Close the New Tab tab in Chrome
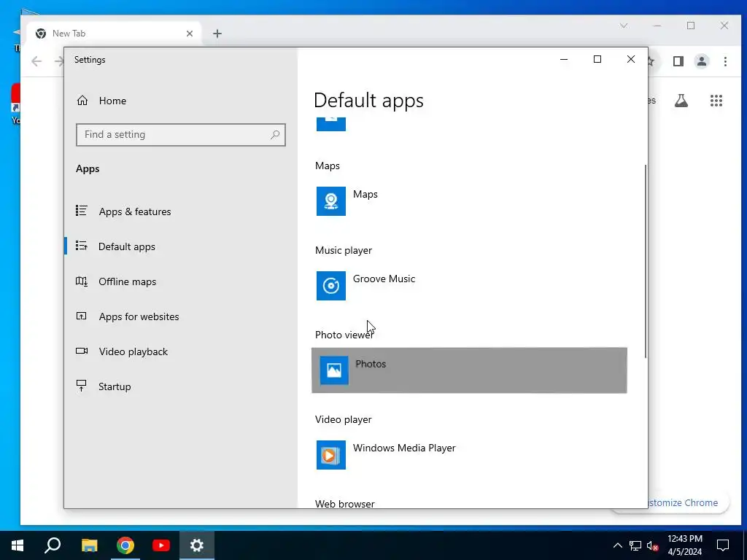 (x=190, y=34)
